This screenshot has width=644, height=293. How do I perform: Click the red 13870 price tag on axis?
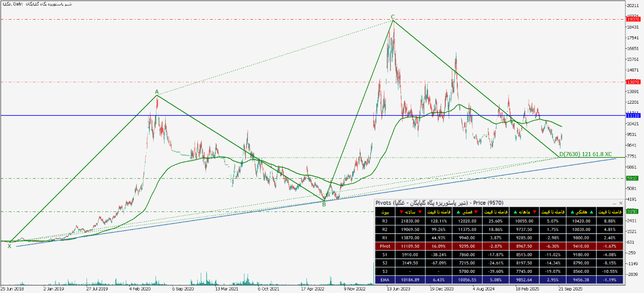[x=632, y=82]
